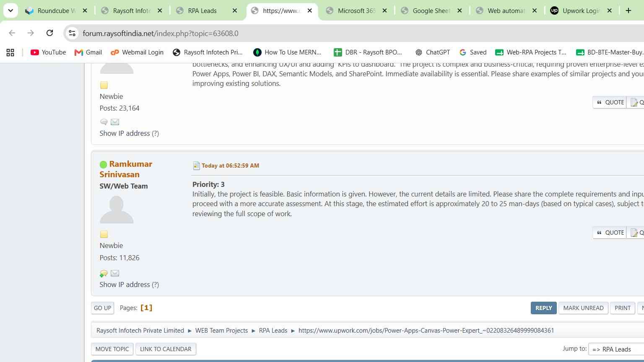The width and height of the screenshot is (644, 362).
Task: Click the REPLY button
Action: tap(543, 308)
